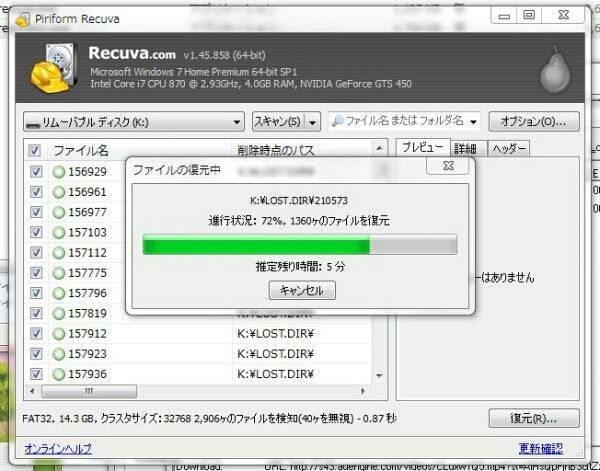Click the Recuva title bar icon

pyautogui.click(x=23, y=19)
